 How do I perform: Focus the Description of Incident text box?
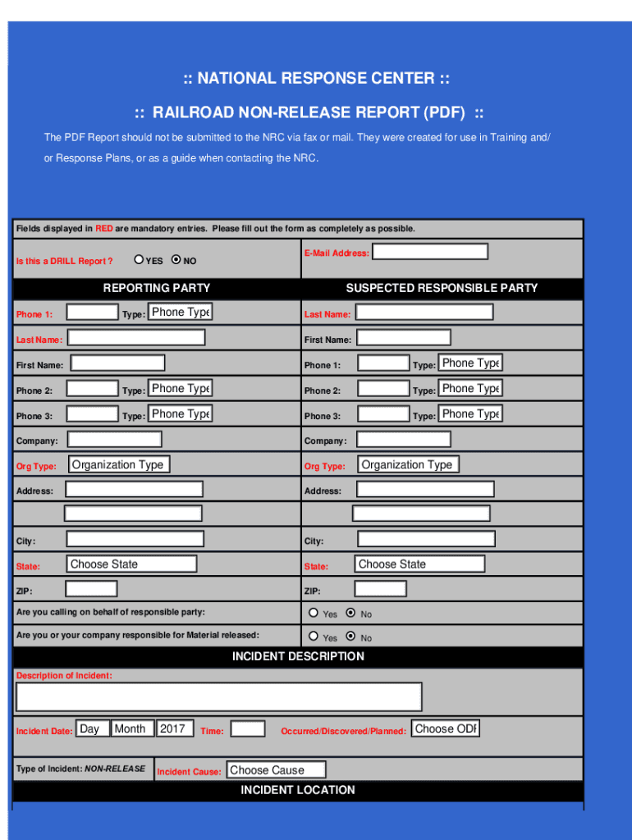(x=218, y=696)
